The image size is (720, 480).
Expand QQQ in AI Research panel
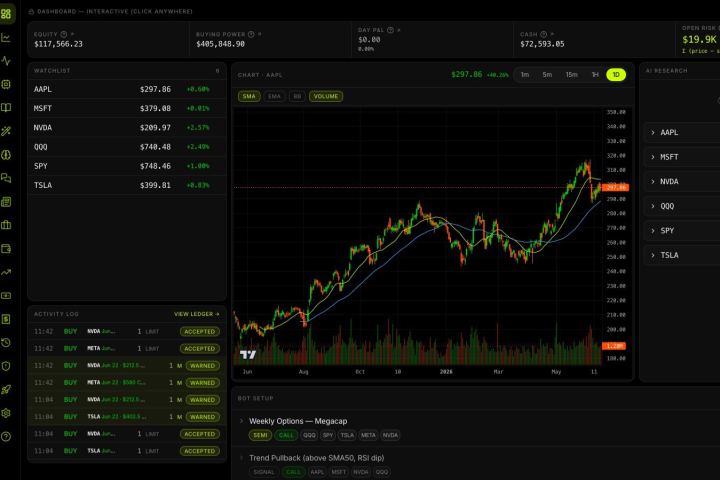tap(682, 206)
